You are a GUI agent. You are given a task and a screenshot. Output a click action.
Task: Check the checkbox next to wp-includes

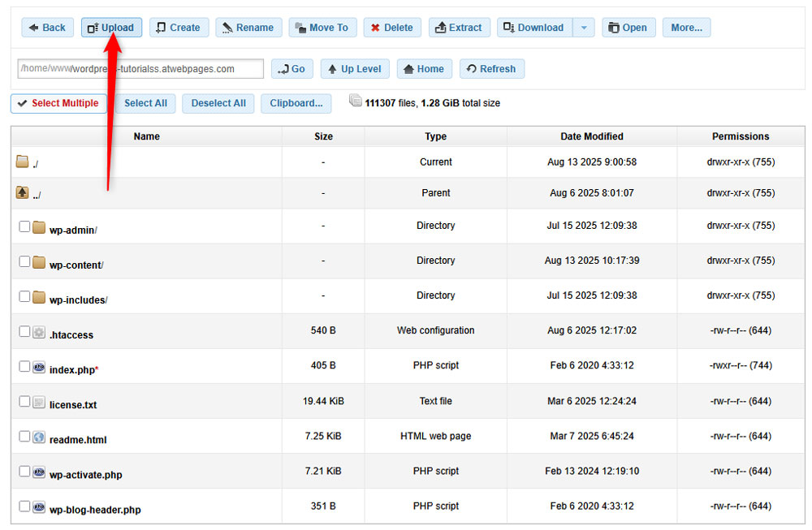(24, 295)
